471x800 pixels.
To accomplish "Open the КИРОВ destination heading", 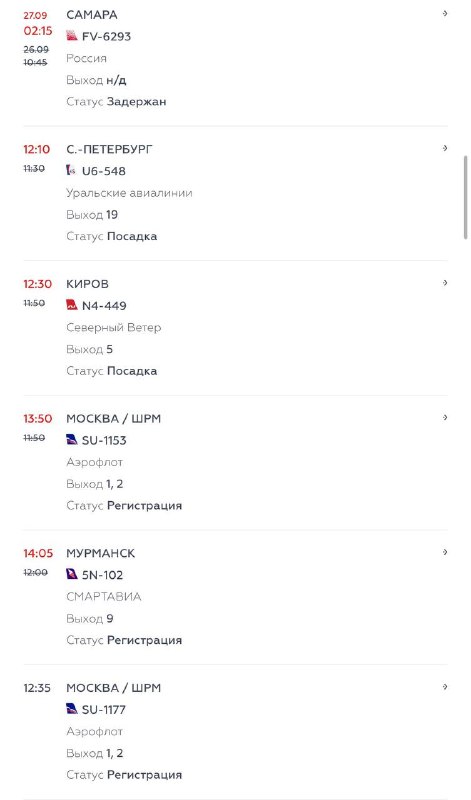I will (x=87, y=284).
